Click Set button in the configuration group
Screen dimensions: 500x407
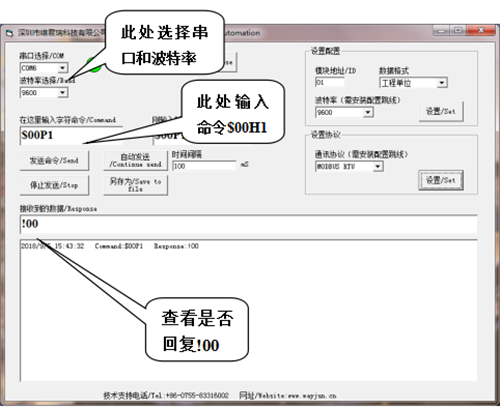click(441, 111)
